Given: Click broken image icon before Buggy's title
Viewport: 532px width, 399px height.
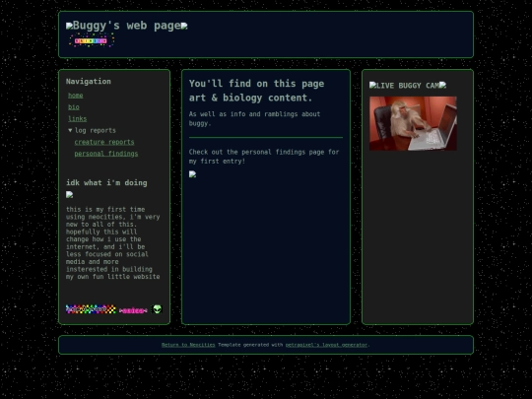Looking at the screenshot, I should point(69,26).
